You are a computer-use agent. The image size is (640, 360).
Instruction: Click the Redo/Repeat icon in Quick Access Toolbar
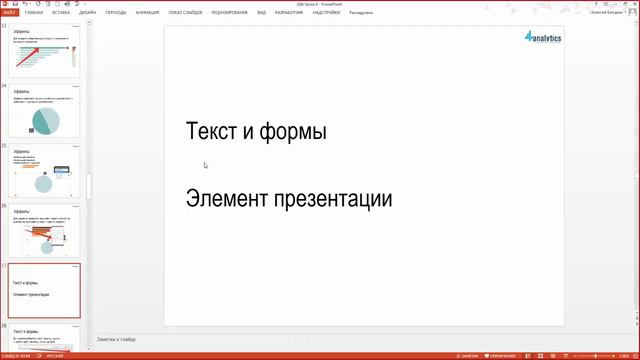[38, 4]
